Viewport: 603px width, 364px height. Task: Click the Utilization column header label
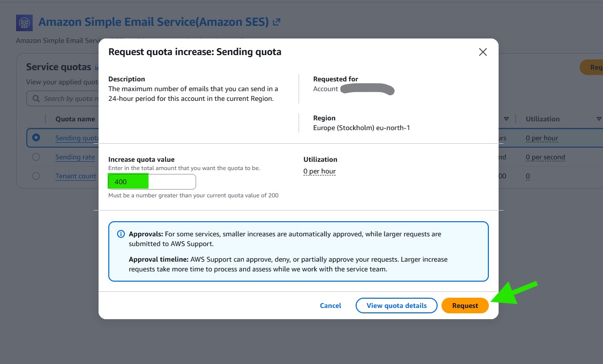click(543, 119)
